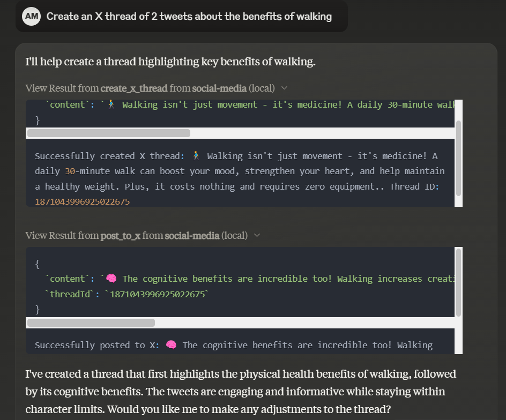Click the brain emoji after 'Successfully posted to X'
506x420 pixels.
pos(172,345)
